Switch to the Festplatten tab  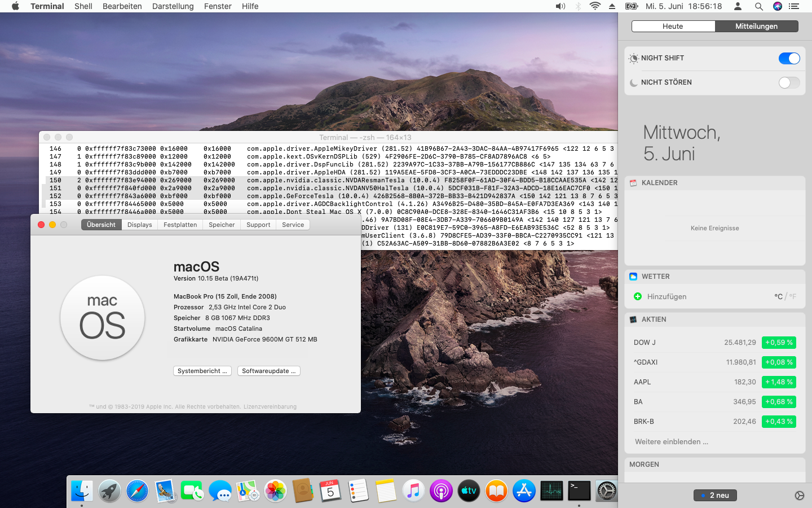[180, 225]
